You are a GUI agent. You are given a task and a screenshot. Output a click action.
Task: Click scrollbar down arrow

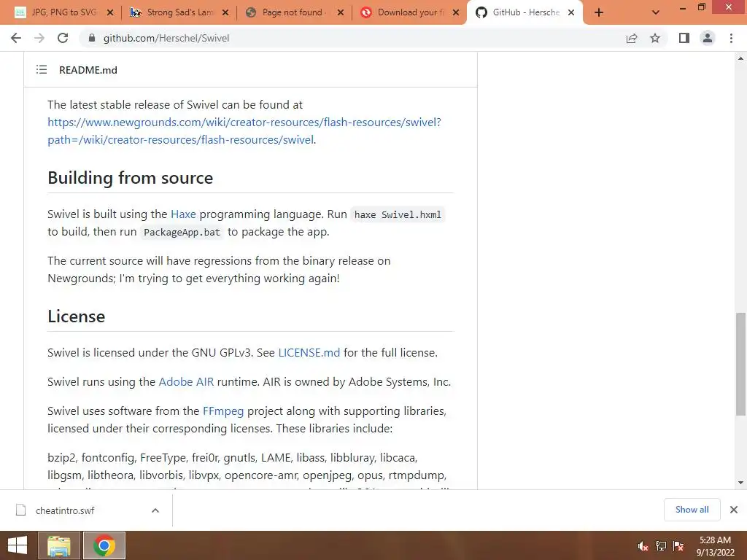[x=740, y=483]
